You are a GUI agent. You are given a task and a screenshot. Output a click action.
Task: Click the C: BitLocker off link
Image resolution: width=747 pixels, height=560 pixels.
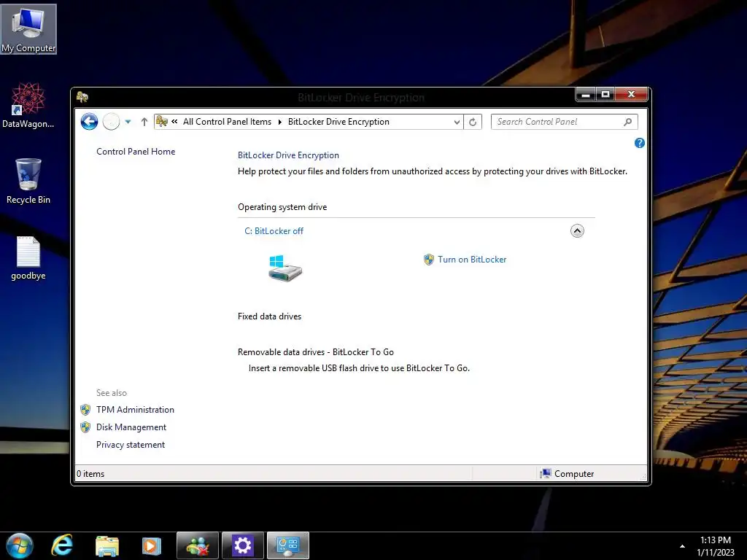[x=274, y=231]
